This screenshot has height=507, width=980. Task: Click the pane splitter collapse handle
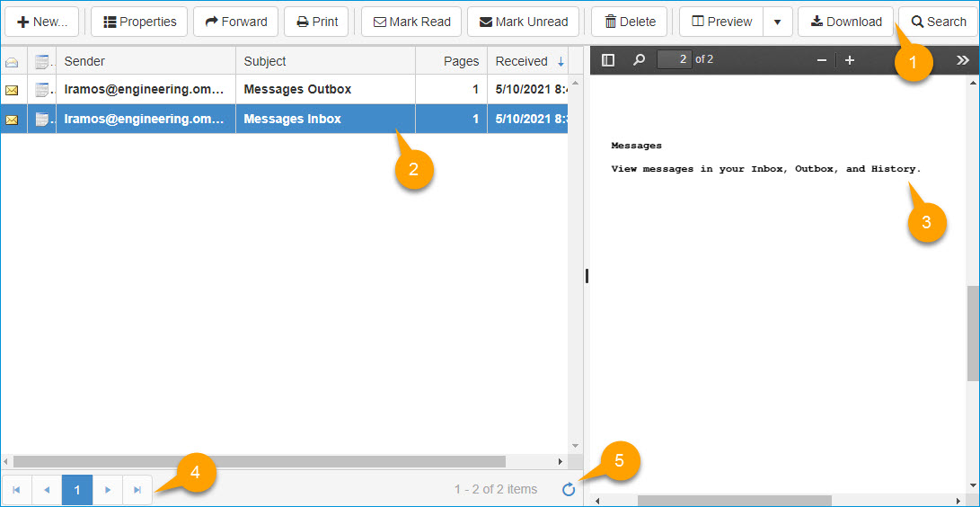(587, 276)
